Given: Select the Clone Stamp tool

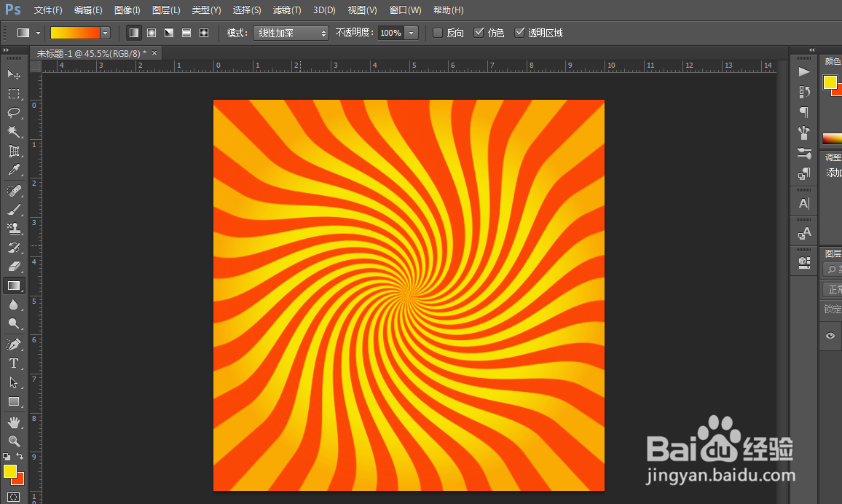Looking at the screenshot, I should tap(14, 229).
